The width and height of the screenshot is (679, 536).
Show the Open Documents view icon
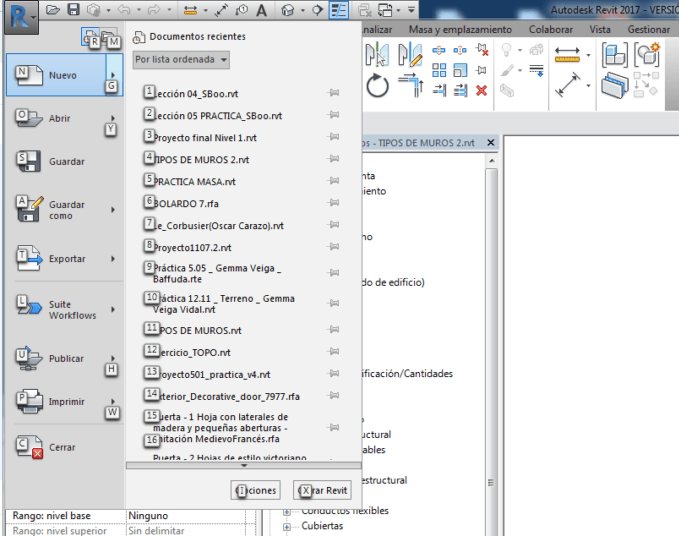[x=109, y=37]
